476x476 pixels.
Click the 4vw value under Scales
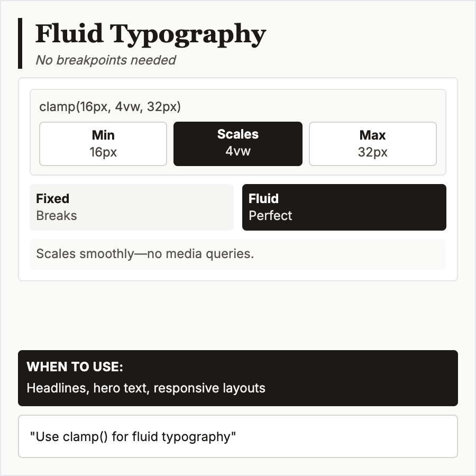(237, 151)
